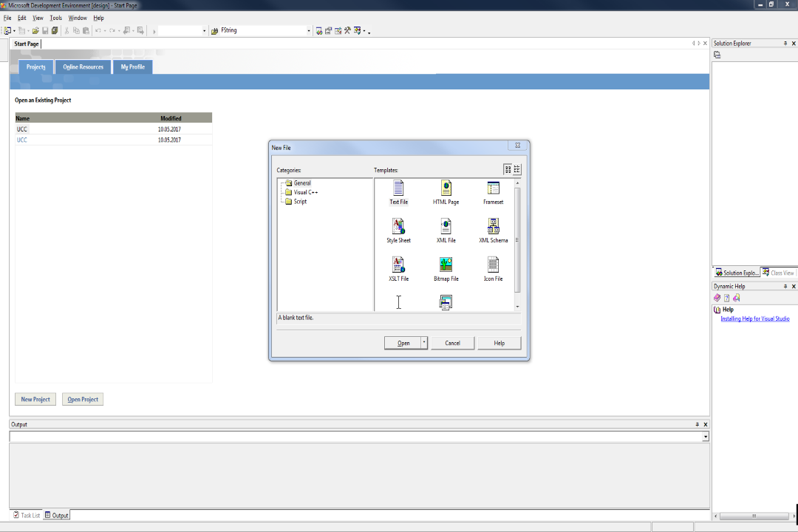The width and height of the screenshot is (798, 532).
Task: Open the FString find combo box dropdown
Action: click(x=309, y=31)
